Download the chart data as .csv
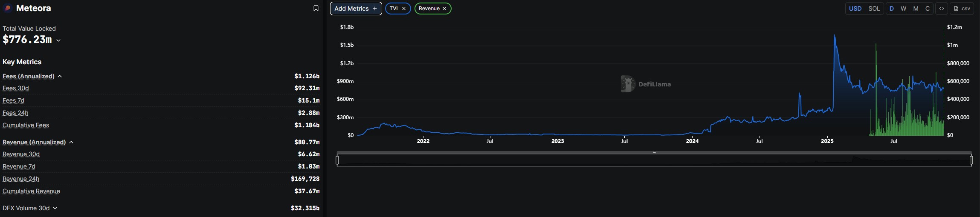This screenshot has height=217, width=980. 962,9
